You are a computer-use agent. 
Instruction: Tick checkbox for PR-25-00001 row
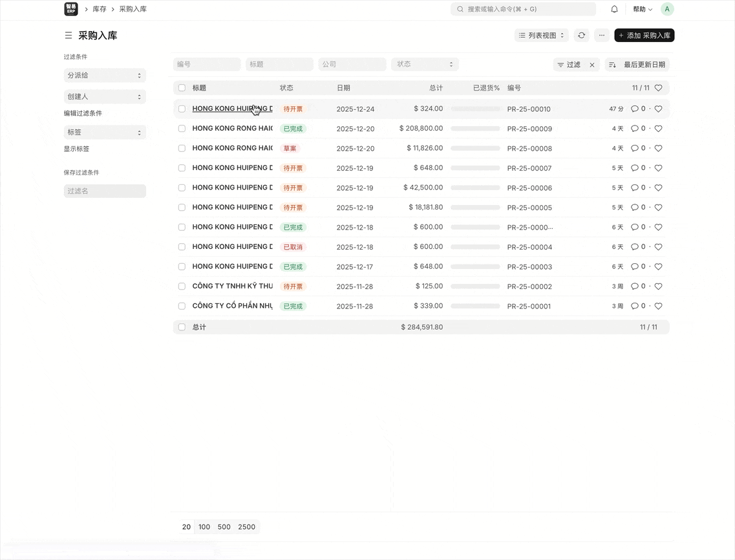tap(182, 306)
